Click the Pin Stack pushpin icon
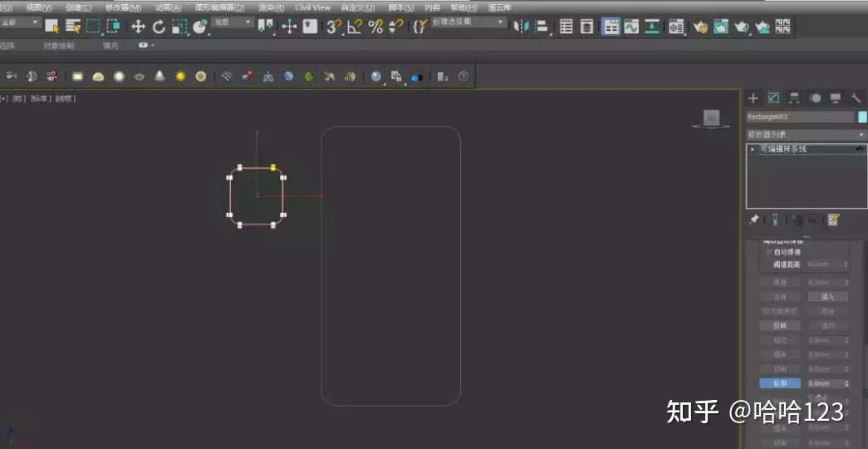The width and height of the screenshot is (868, 449). 753,220
